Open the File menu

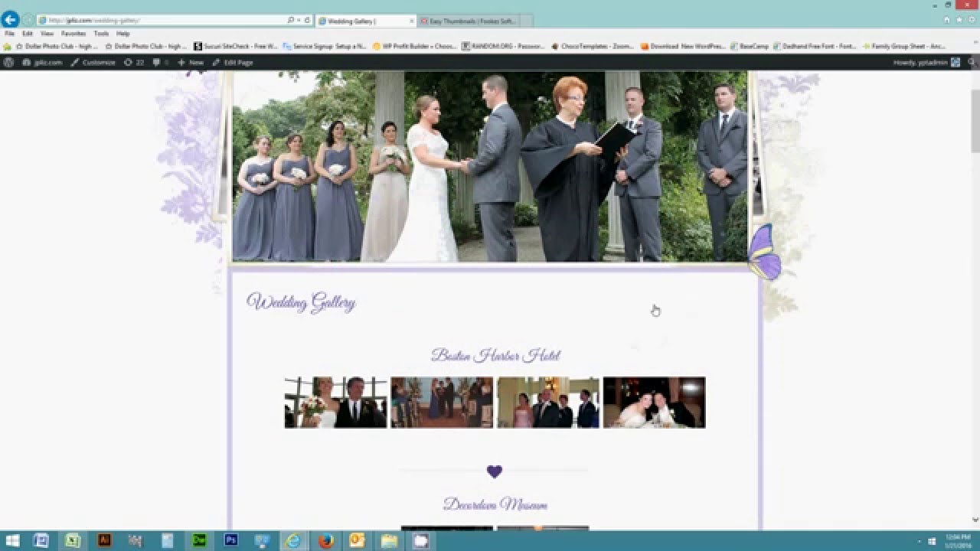[9, 34]
